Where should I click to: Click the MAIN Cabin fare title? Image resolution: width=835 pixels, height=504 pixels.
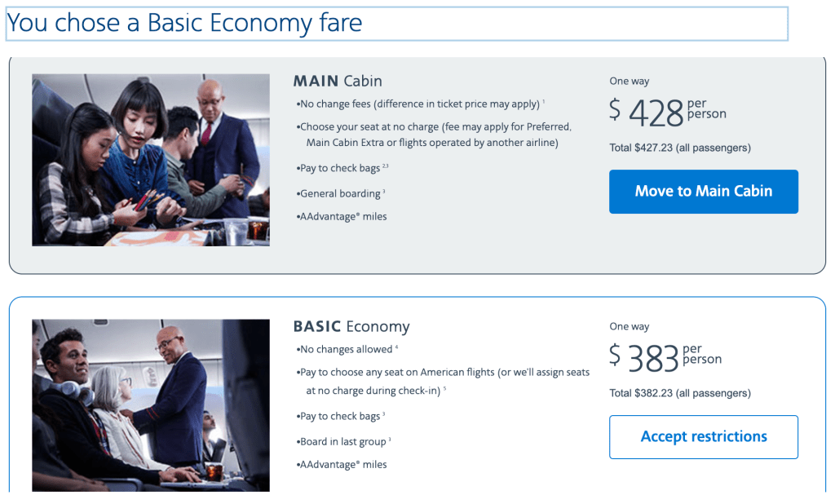pyautogui.click(x=338, y=82)
